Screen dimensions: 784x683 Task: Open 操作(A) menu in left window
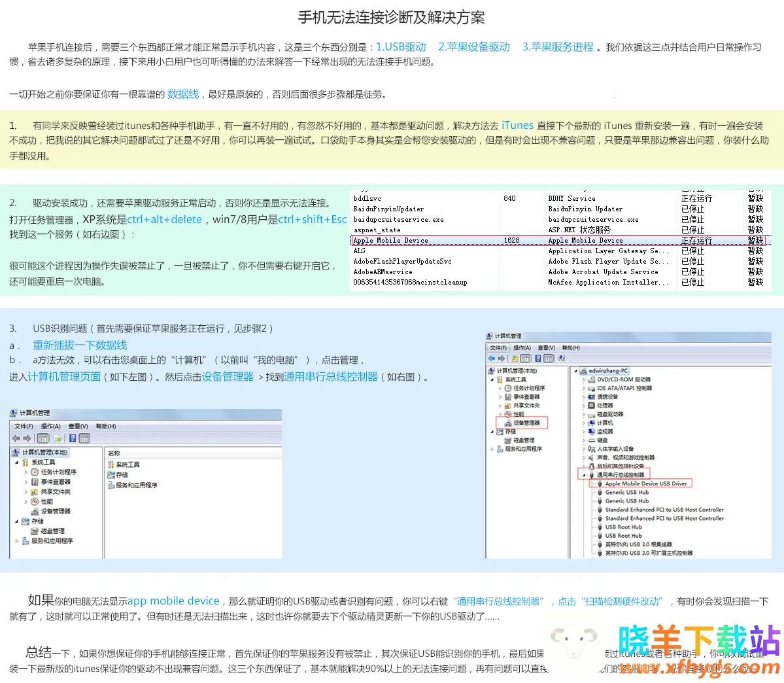[x=50, y=427]
